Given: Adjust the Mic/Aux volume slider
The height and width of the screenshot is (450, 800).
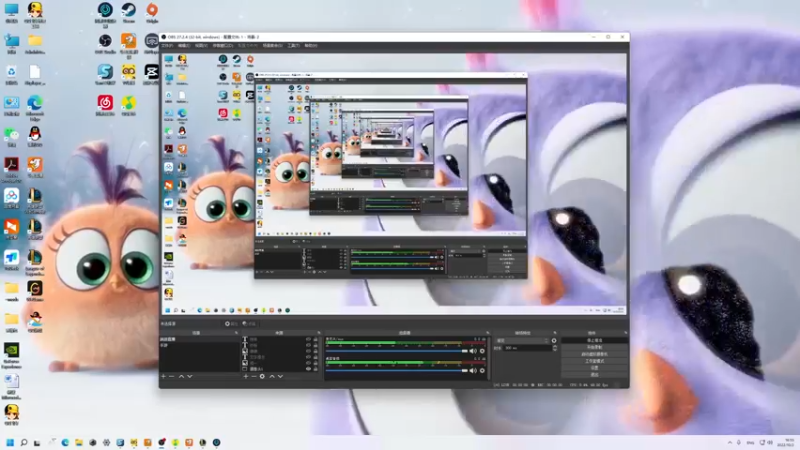Looking at the screenshot, I should (x=396, y=351).
